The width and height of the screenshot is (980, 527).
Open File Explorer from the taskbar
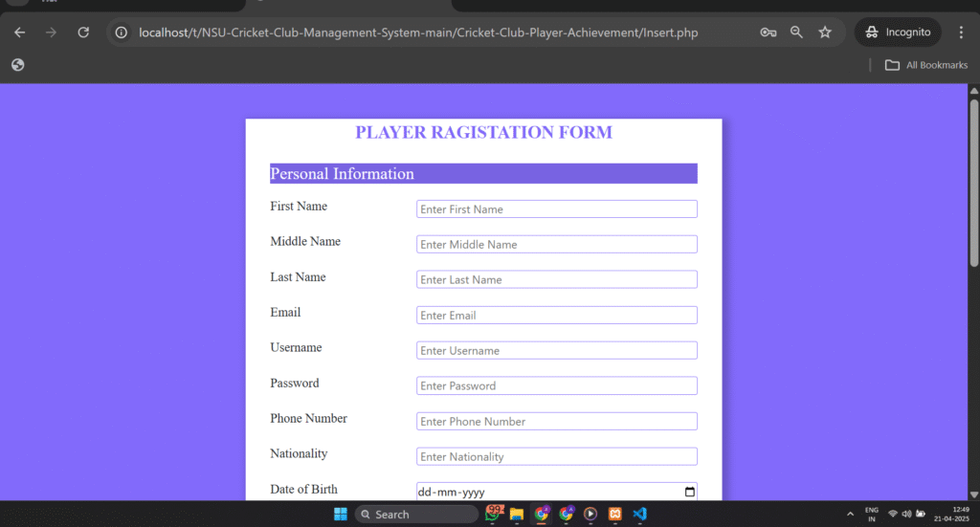pos(516,514)
